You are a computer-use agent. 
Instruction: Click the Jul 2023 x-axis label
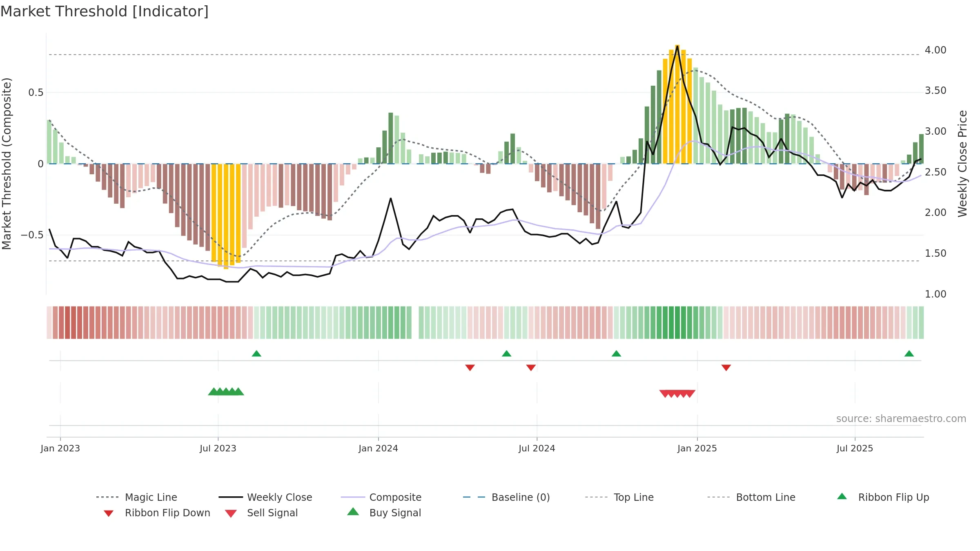coord(218,449)
